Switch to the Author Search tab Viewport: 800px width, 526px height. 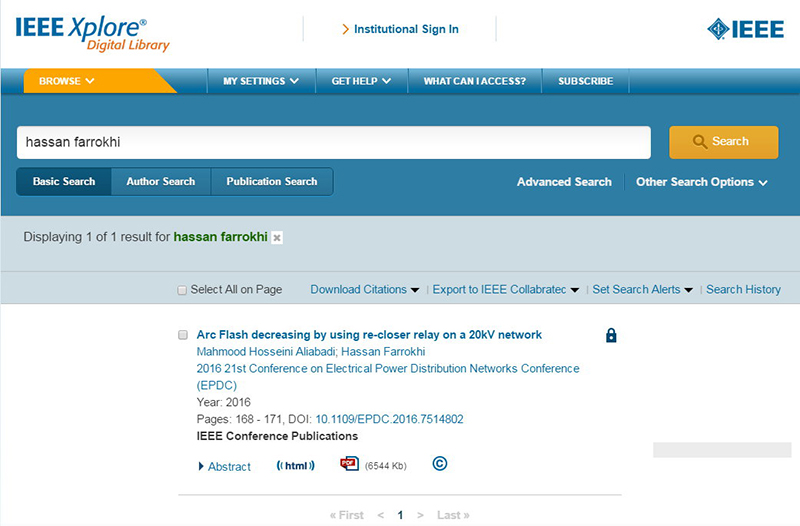coord(161,182)
